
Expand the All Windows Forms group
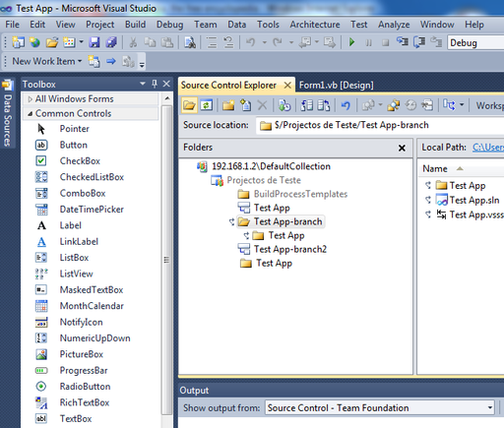pyautogui.click(x=31, y=99)
